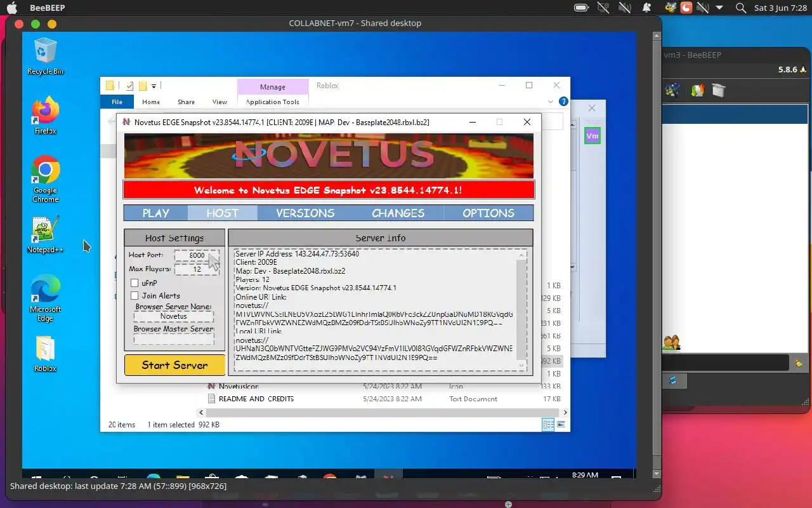The image size is (812, 508).
Task: Click the Start Server button
Action: (x=174, y=365)
